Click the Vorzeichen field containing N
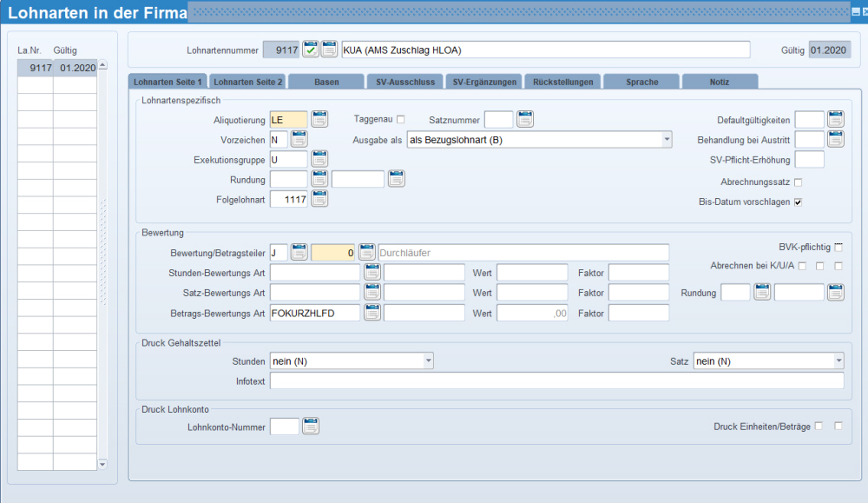868x503 pixels. 279,140
